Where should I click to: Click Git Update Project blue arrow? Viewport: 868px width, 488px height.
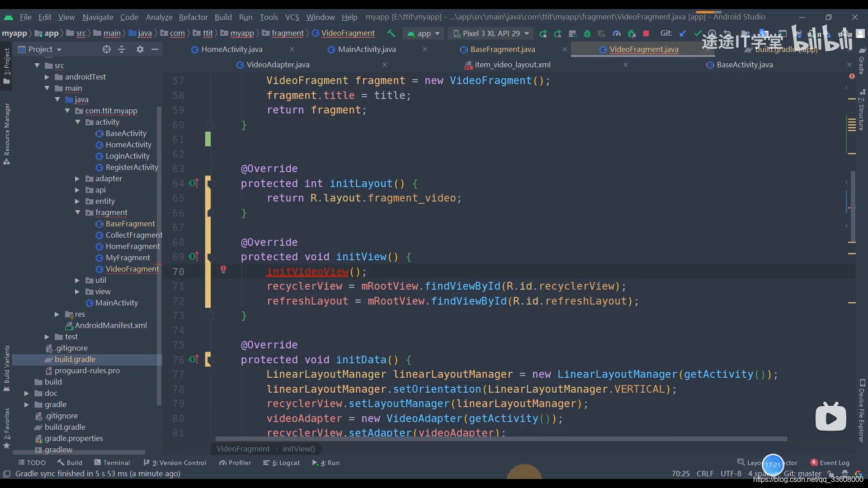point(683,33)
